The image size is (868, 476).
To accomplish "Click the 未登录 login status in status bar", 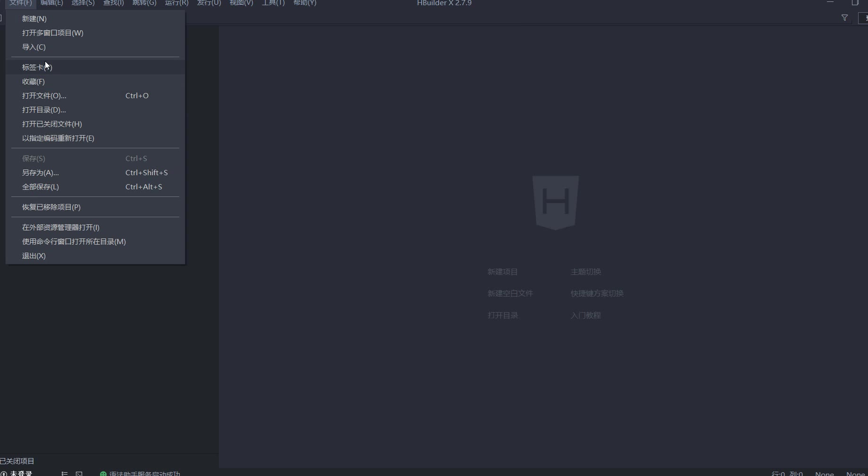I will coord(17,473).
